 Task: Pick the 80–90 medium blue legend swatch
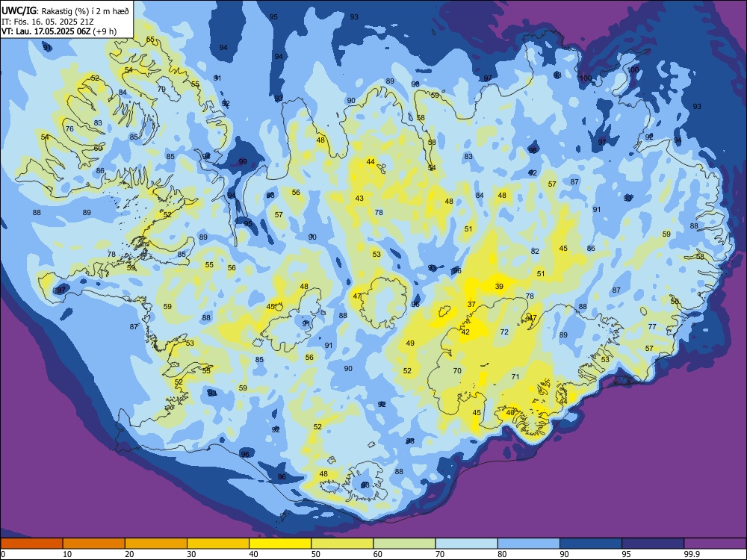(529, 544)
